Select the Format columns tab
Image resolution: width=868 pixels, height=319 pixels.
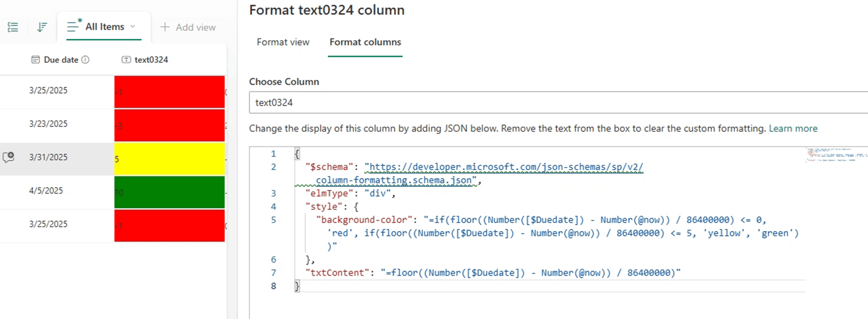click(x=365, y=42)
